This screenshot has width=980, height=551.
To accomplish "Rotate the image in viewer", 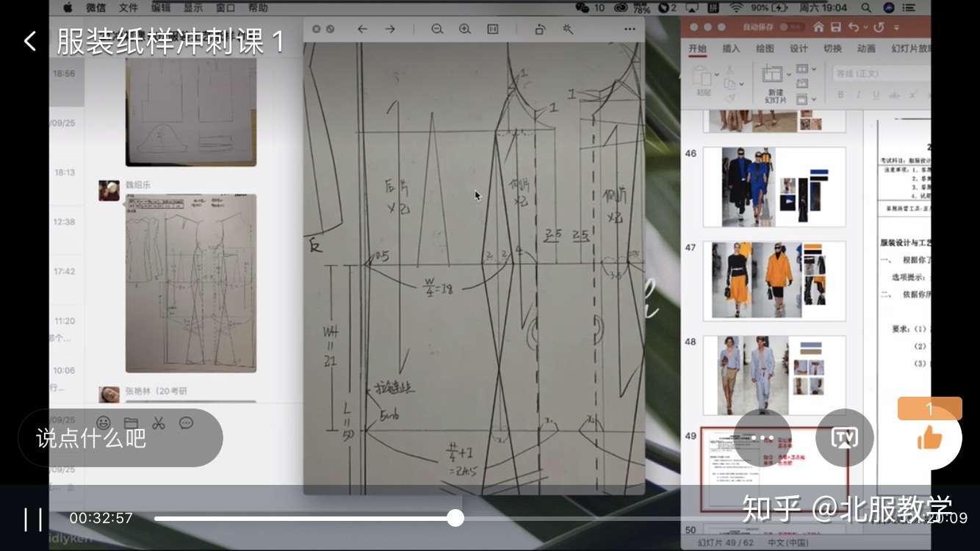I will 540,29.
